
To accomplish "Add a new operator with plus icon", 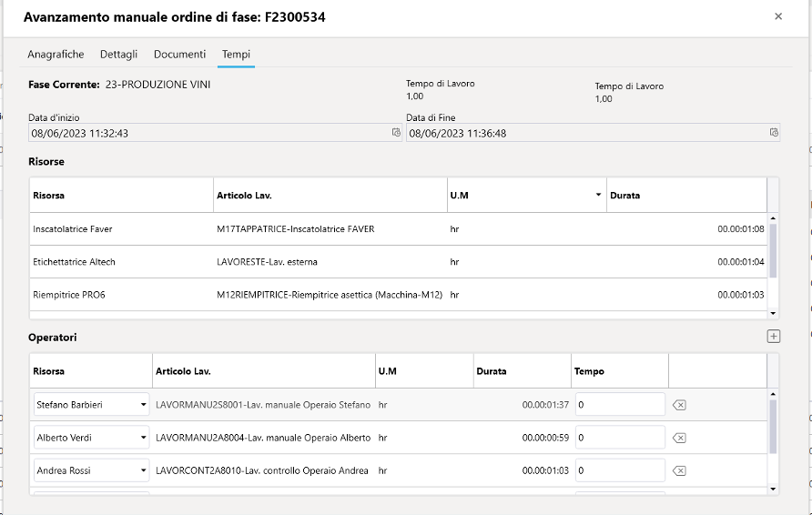I will click(x=773, y=337).
